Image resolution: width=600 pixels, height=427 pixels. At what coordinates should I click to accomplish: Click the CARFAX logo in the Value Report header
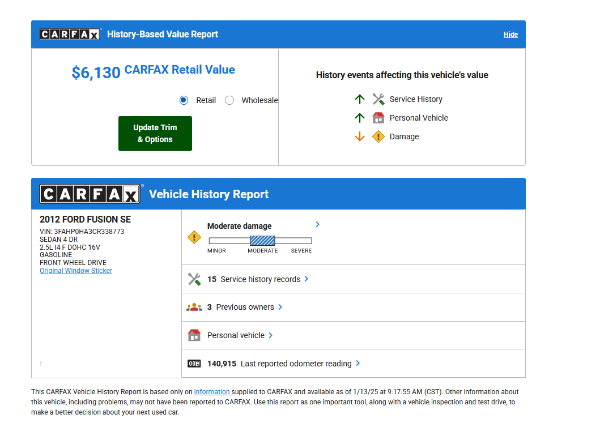[x=70, y=34]
